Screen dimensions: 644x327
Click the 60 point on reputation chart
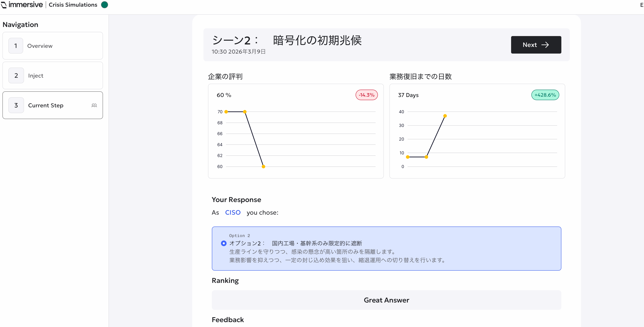tap(263, 166)
